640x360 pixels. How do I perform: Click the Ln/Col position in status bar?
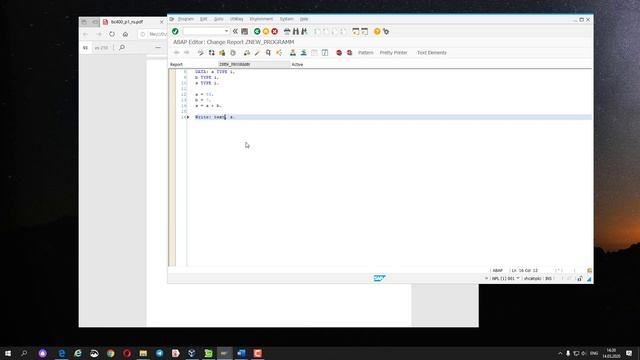pyautogui.click(x=525, y=271)
